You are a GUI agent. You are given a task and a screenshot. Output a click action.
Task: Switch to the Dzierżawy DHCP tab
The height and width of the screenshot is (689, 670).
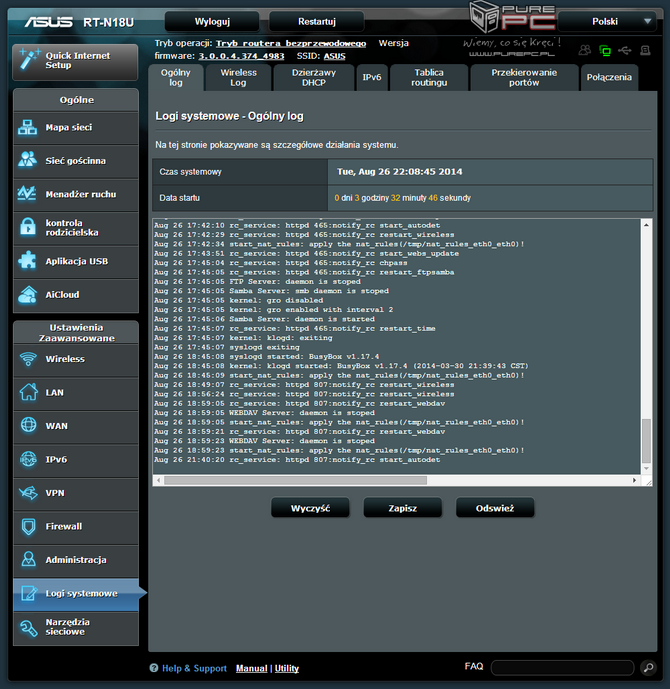tap(314, 77)
